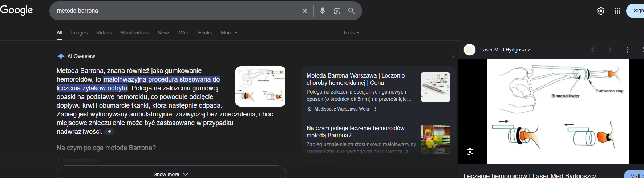
Task: Open search by image lens icon
Action: coord(337,11)
